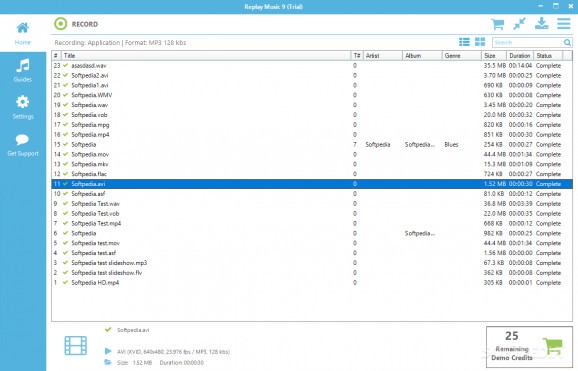Sort list by Title column header
This screenshot has height=371, width=578.
coord(206,56)
